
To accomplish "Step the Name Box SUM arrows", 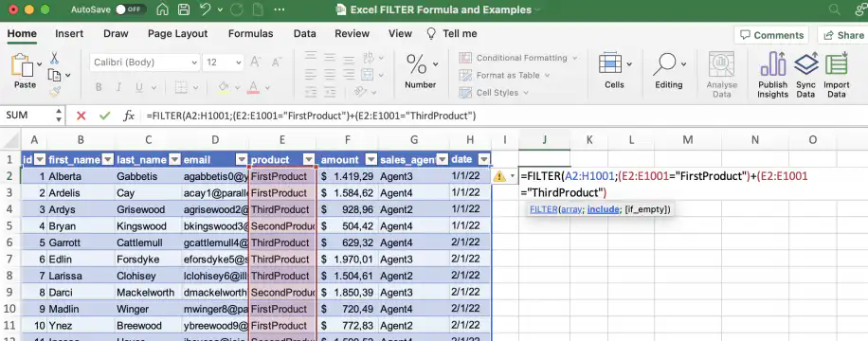I will click(59, 116).
